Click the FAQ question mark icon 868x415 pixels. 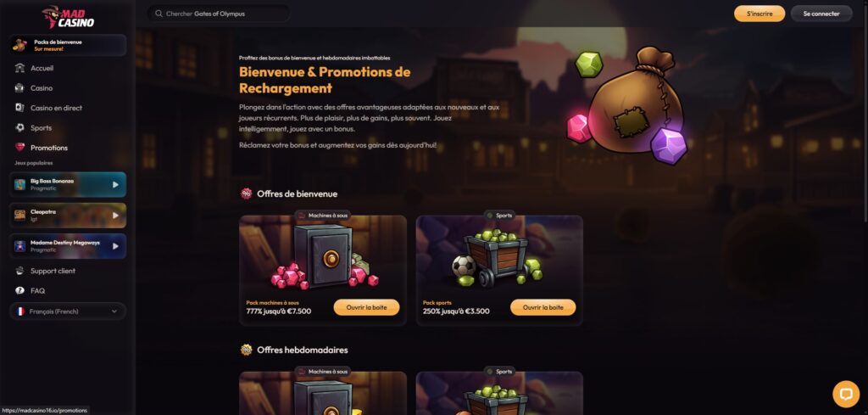(x=20, y=290)
